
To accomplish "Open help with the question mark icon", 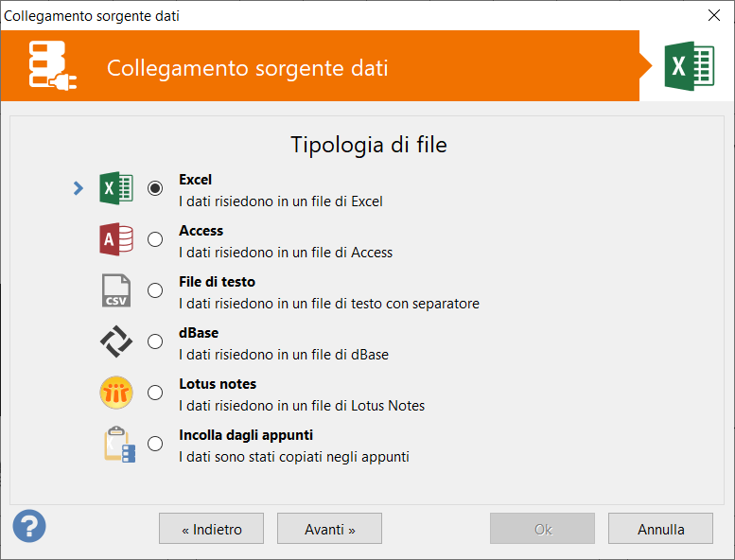I will click(29, 526).
